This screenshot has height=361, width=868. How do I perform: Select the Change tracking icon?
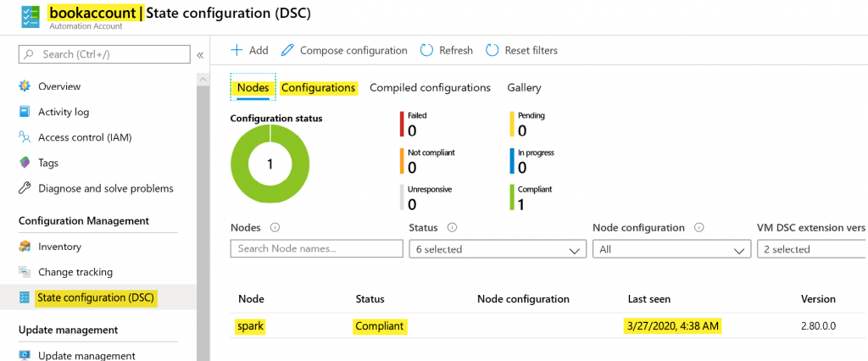click(x=25, y=272)
